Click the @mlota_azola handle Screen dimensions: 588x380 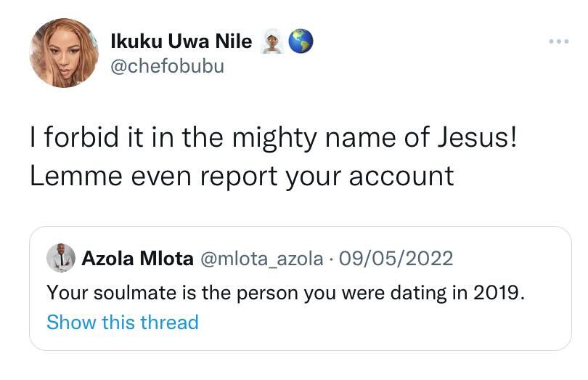pos(261,258)
